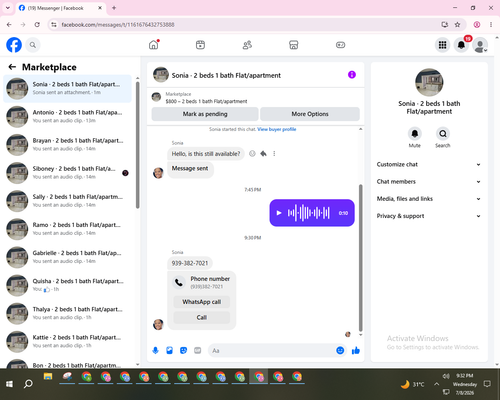The height and width of the screenshot is (400, 500).
Task: Open the grid menu icon
Action: [x=442, y=45]
